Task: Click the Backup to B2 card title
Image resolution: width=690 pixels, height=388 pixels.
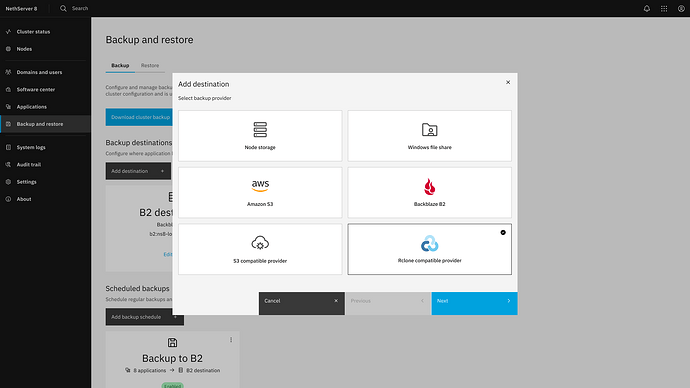Action: coord(172,358)
